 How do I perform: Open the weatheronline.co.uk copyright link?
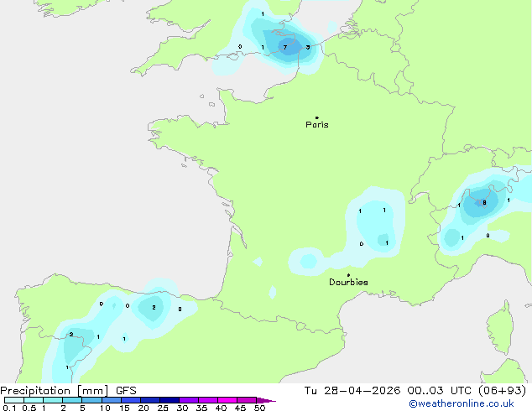(x=462, y=403)
